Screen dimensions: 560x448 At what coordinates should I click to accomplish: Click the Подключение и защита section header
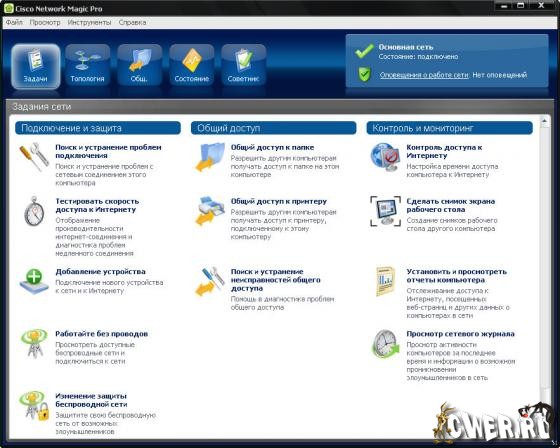[x=98, y=128]
